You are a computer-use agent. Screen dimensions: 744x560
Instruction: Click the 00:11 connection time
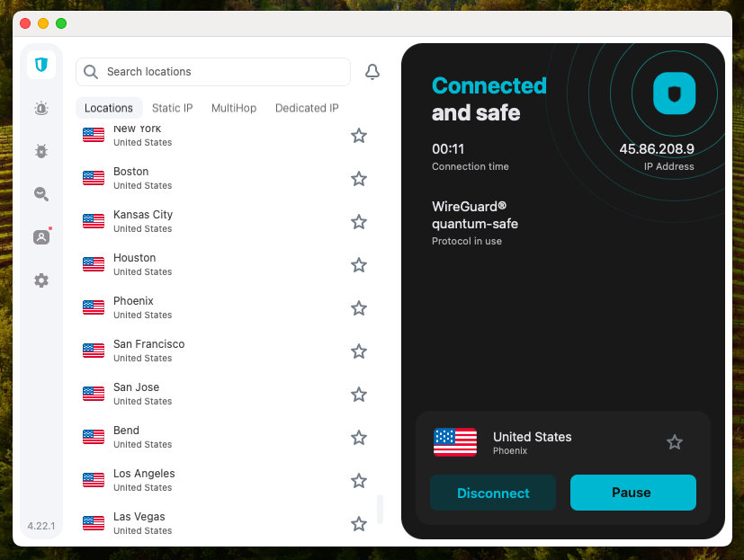pos(448,149)
